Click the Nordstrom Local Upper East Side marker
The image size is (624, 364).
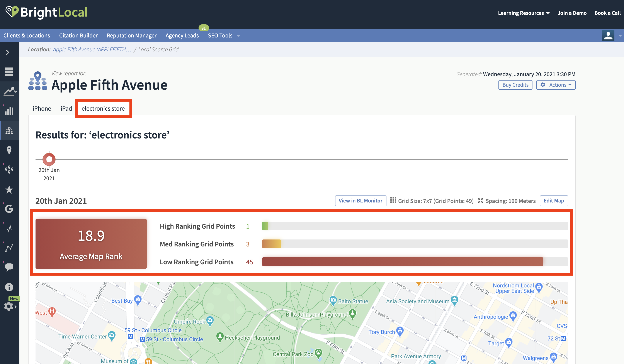pyautogui.click(x=539, y=288)
